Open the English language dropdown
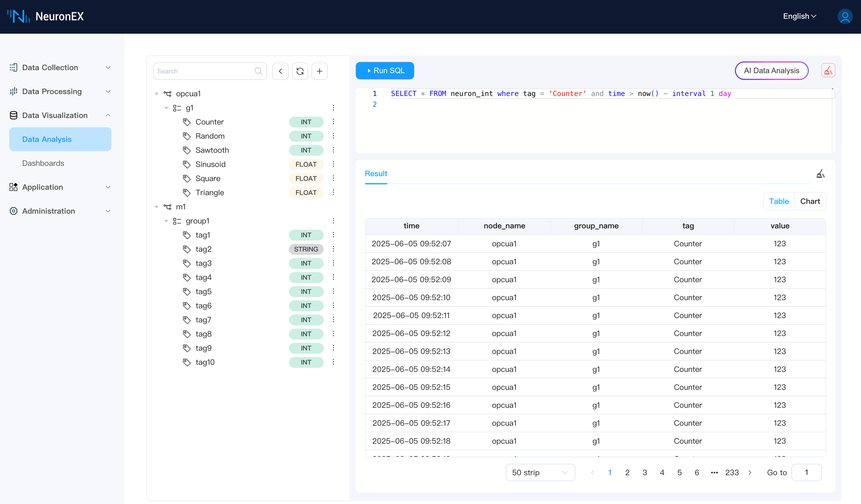Viewport: 861px width, 504px height. coord(799,16)
